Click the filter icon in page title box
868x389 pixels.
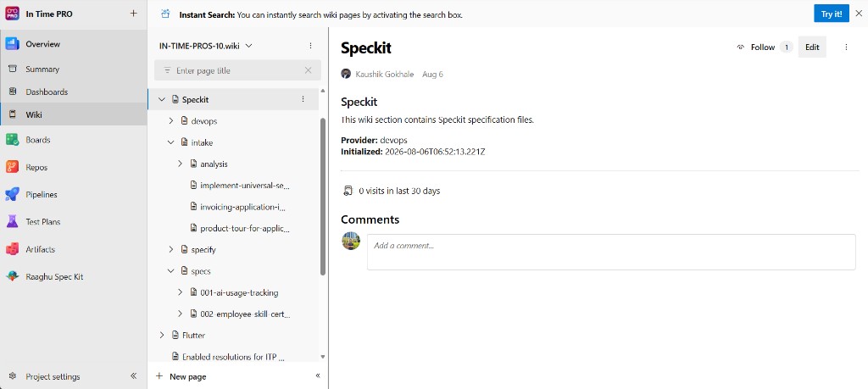[x=167, y=70]
